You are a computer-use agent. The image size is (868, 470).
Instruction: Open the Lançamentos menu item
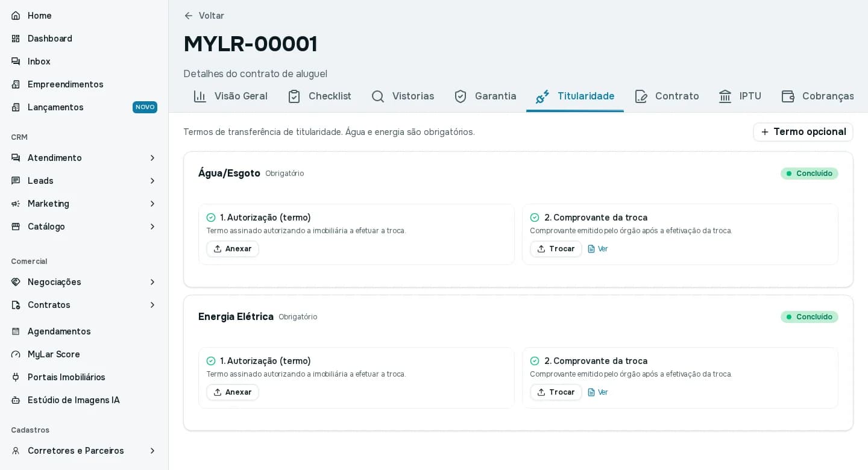pyautogui.click(x=84, y=107)
